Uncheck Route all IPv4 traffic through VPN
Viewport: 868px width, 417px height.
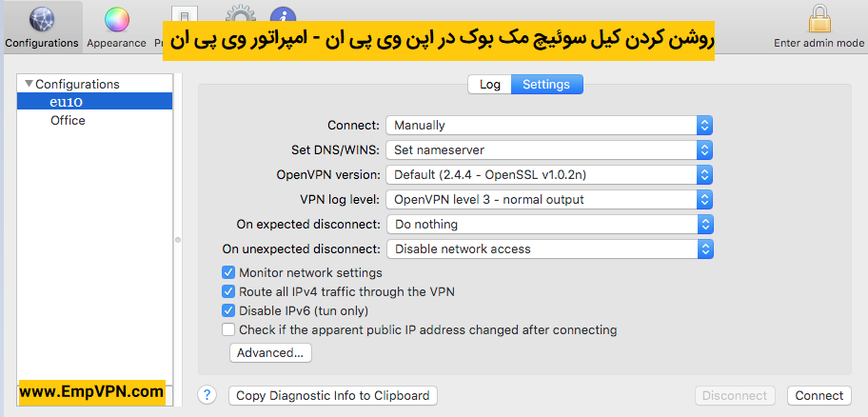click(228, 291)
